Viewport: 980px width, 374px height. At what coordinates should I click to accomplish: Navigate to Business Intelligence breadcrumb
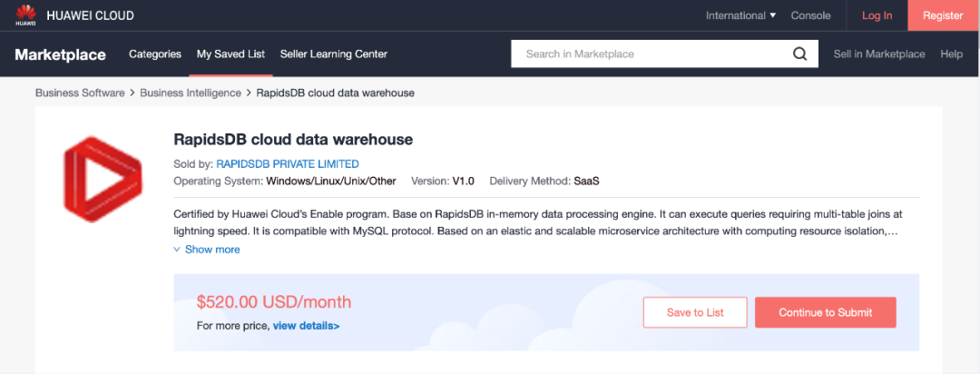(191, 93)
